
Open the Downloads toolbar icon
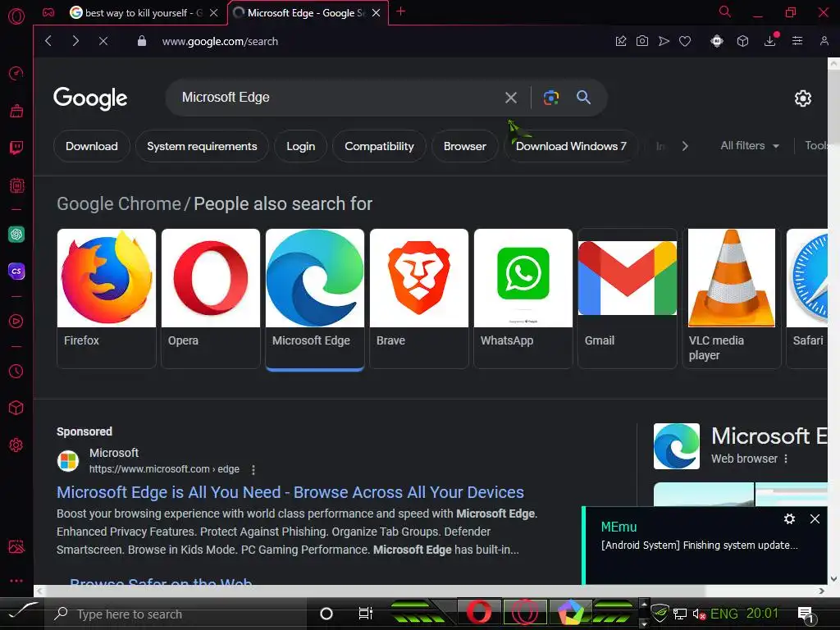click(769, 41)
